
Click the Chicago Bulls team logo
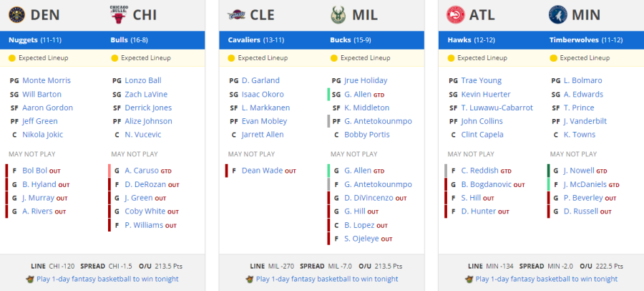119,15
